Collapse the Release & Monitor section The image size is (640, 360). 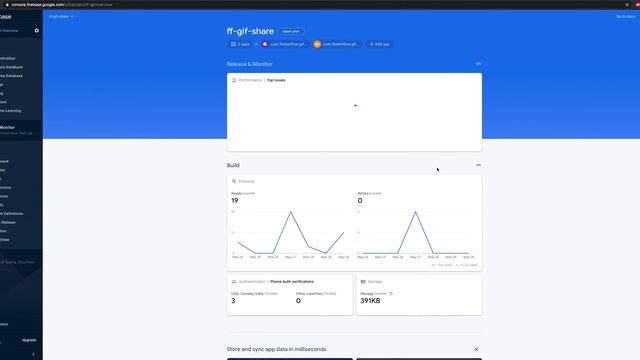point(478,64)
